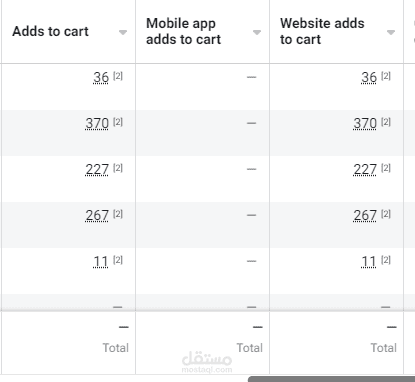This screenshot has width=415, height=382.
Task: Click value 11 in Adds to cart
Action: [x=101, y=262]
